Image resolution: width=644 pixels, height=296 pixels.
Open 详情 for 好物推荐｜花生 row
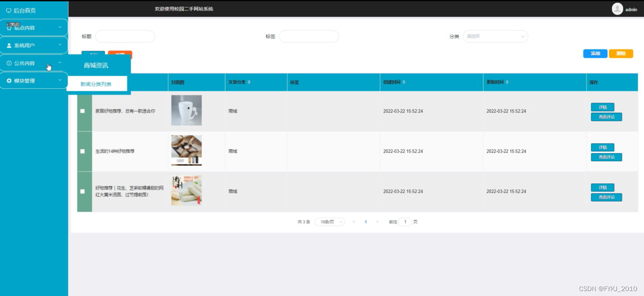[603, 187]
